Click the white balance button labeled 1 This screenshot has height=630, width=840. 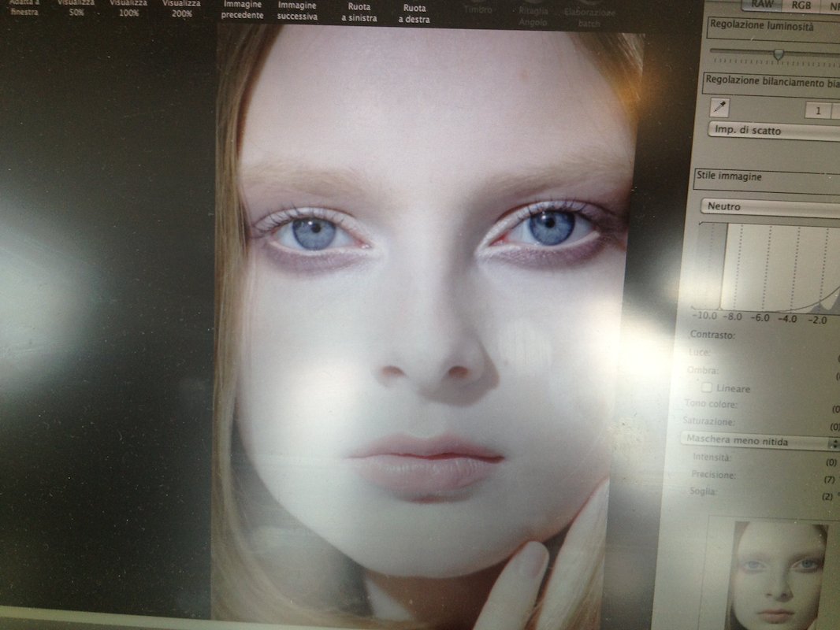817,111
